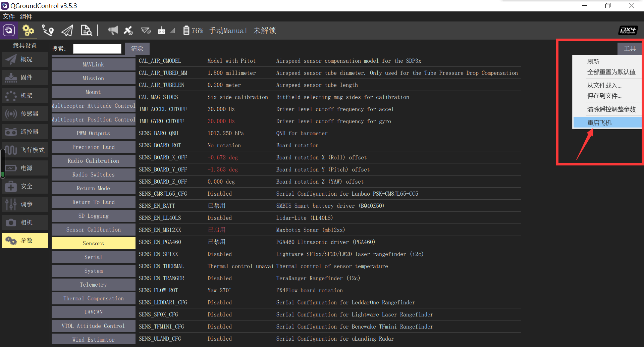This screenshot has height=347, width=644.
Task: Edit the SENS_EN_THERMAL parameter row
Action: click(x=330, y=266)
